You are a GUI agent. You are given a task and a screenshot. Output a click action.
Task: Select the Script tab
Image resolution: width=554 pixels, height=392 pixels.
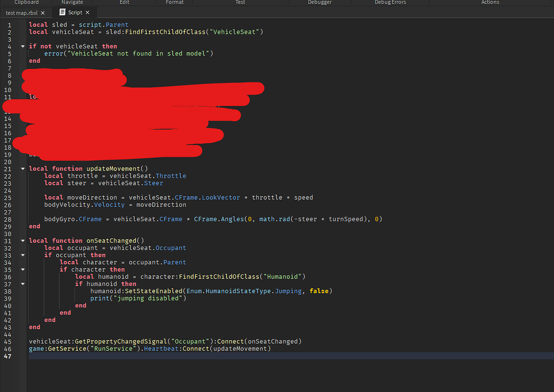pyautogui.click(x=75, y=12)
